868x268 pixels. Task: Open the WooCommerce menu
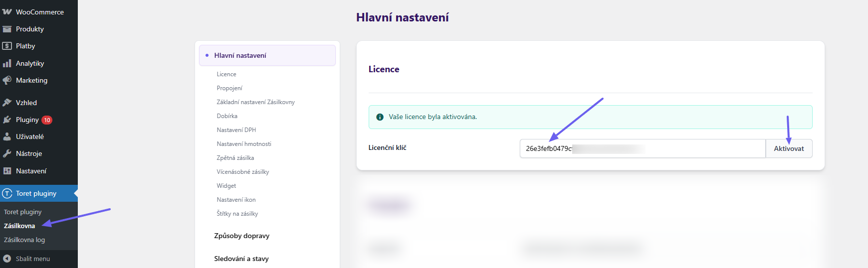point(39,11)
